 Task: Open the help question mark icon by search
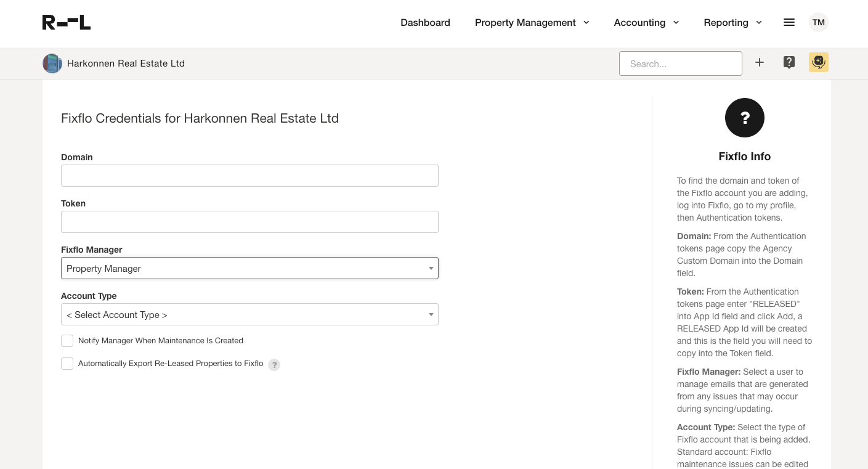tap(789, 62)
